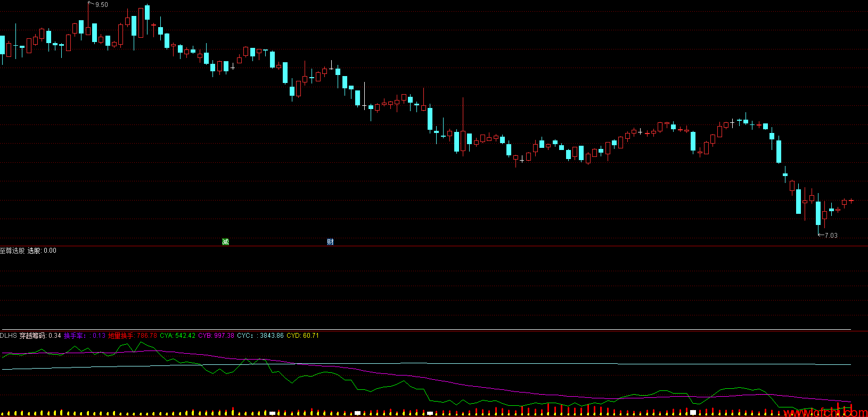Viewport: 868px width, 417px height.
Task: Click the yellow CYD: 60.71 readout
Action: click(x=302, y=336)
